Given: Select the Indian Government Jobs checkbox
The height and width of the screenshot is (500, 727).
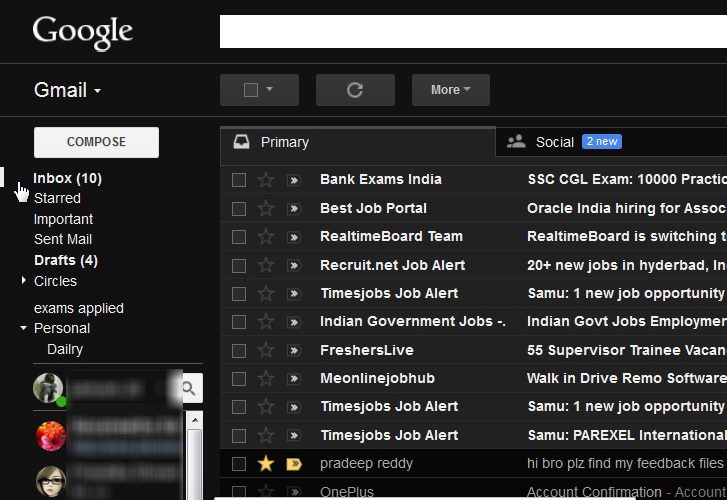Looking at the screenshot, I should [239, 322].
